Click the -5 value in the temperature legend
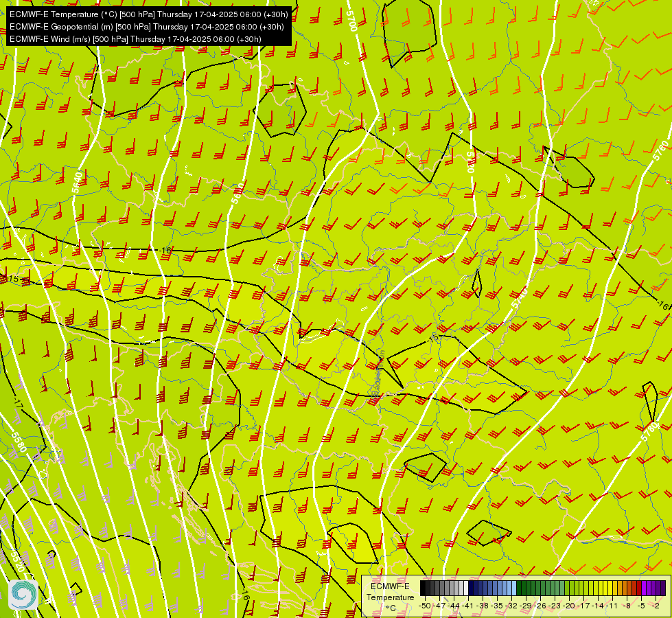Screen dimensions: 672x618 [x=641, y=606]
